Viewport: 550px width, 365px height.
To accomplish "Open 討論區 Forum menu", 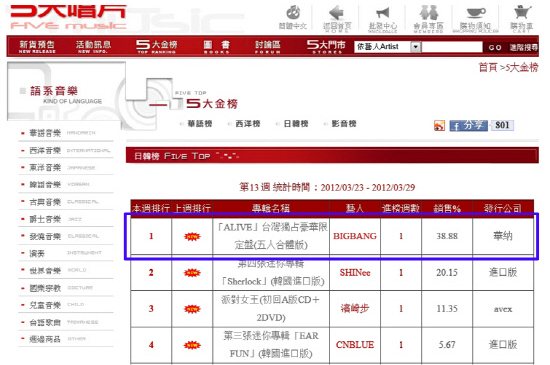I will 268,47.
